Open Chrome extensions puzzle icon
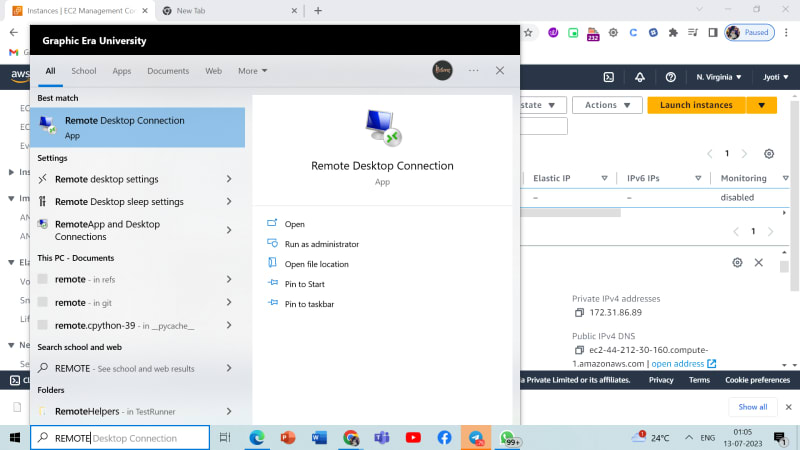Screen dimensions: 800x450 [x=673, y=33]
